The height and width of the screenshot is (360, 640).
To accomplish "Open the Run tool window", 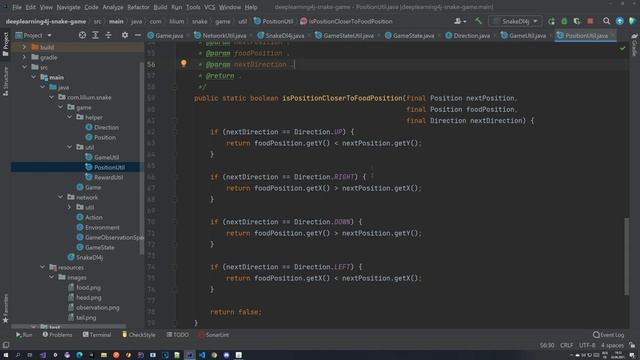I will pos(24,335).
